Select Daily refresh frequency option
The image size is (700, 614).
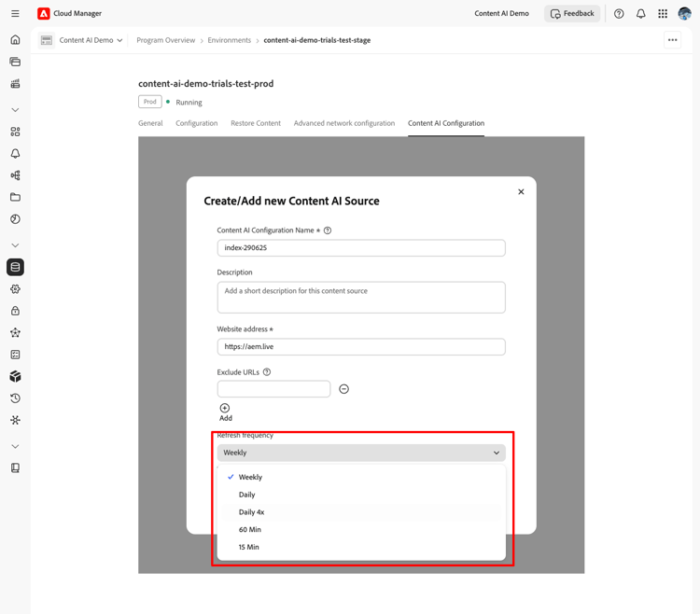pos(361,495)
